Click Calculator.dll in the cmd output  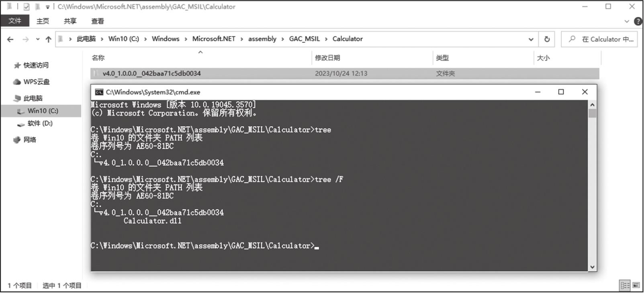[x=152, y=221]
